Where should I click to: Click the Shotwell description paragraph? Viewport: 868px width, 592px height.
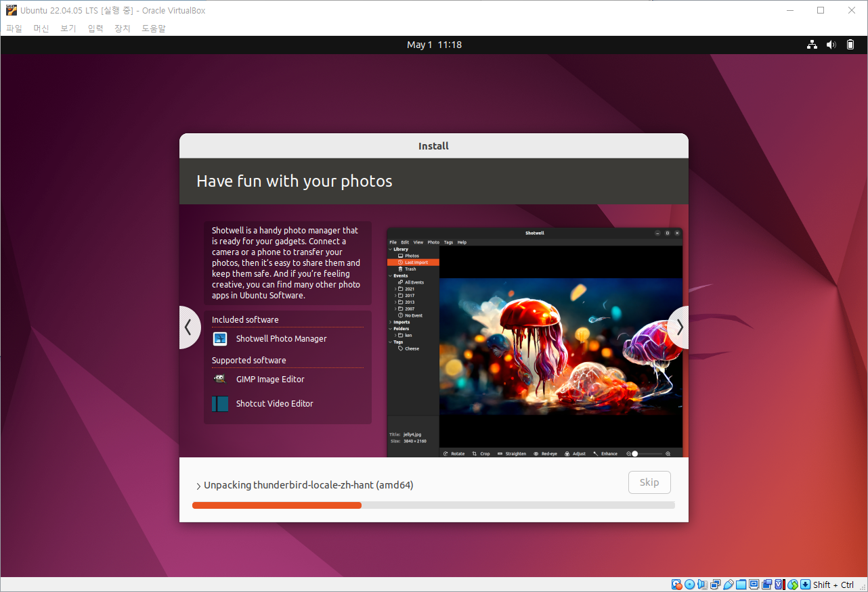coord(286,263)
